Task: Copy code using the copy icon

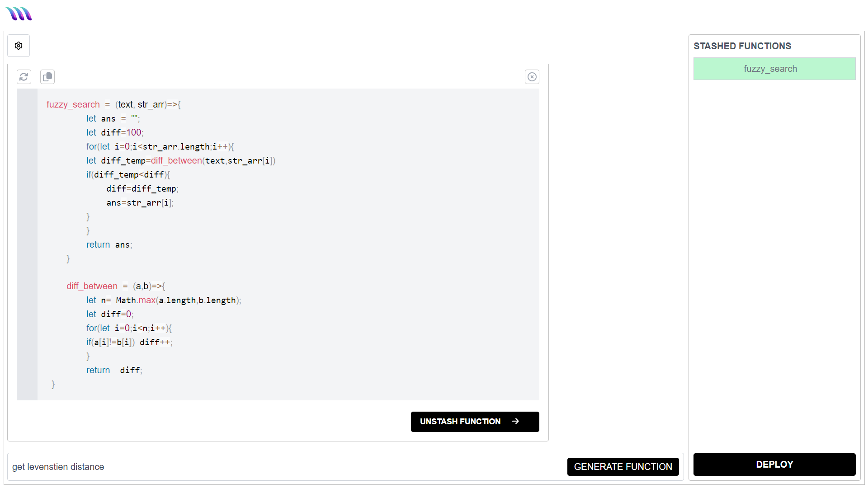Action: (x=47, y=77)
